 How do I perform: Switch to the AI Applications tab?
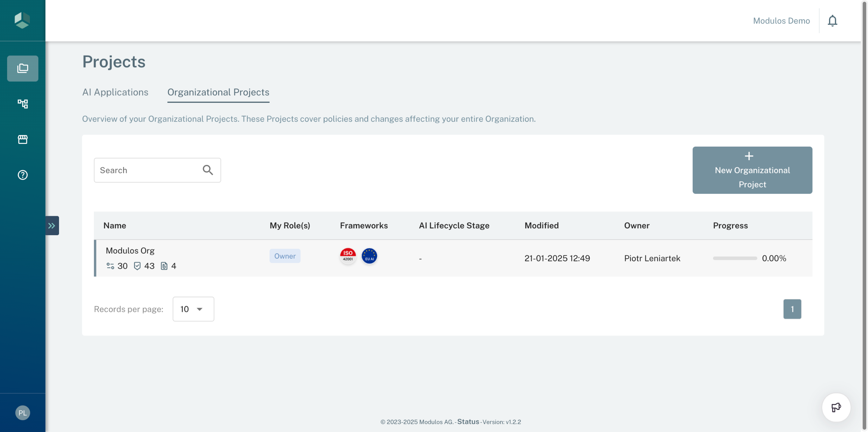click(x=115, y=92)
